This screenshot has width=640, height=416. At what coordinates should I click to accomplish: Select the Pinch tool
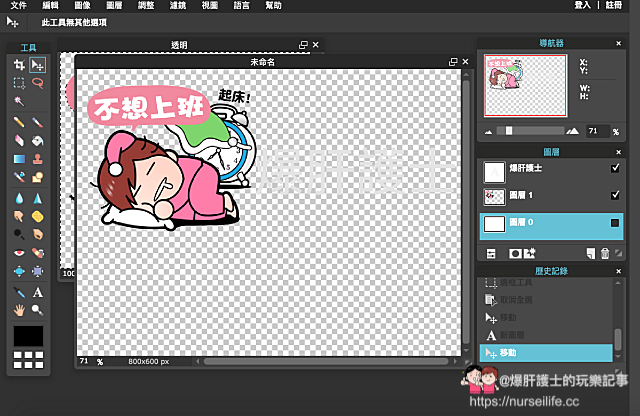click(38, 271)
